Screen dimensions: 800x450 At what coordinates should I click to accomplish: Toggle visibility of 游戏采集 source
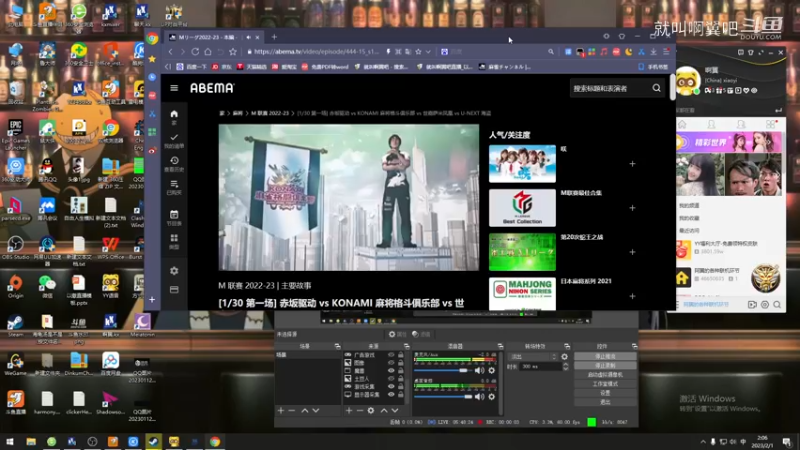(x=391, y=386)
